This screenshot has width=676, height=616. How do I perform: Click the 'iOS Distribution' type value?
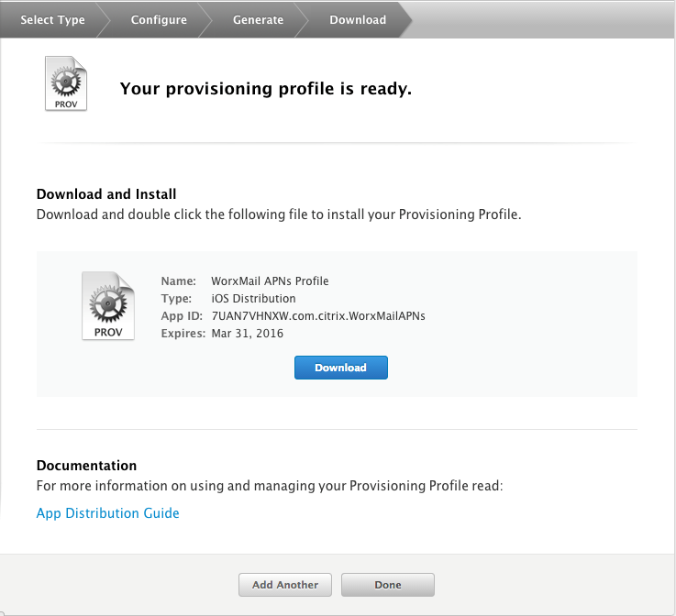pyautogui.click(x=253, y=299)
